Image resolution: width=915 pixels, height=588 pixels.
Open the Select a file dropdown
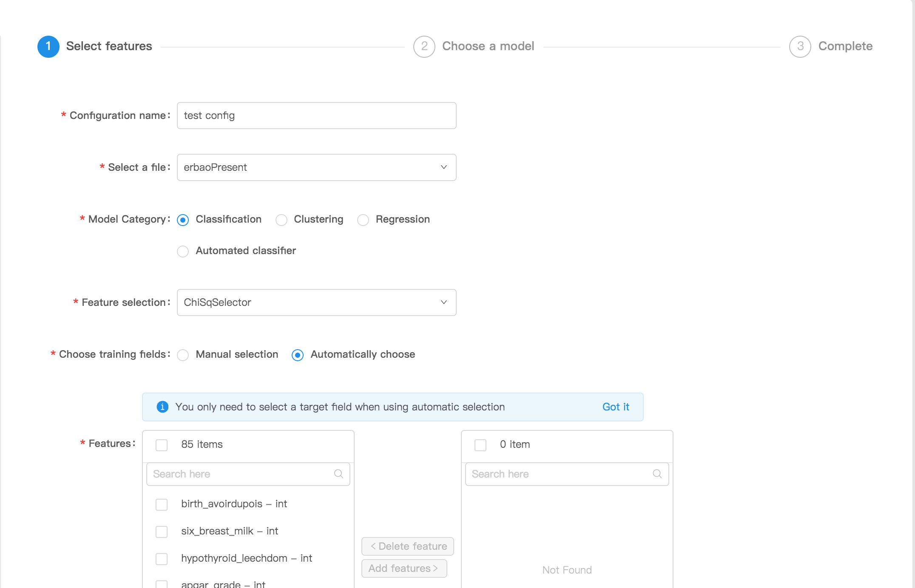[x=316, y=167]
